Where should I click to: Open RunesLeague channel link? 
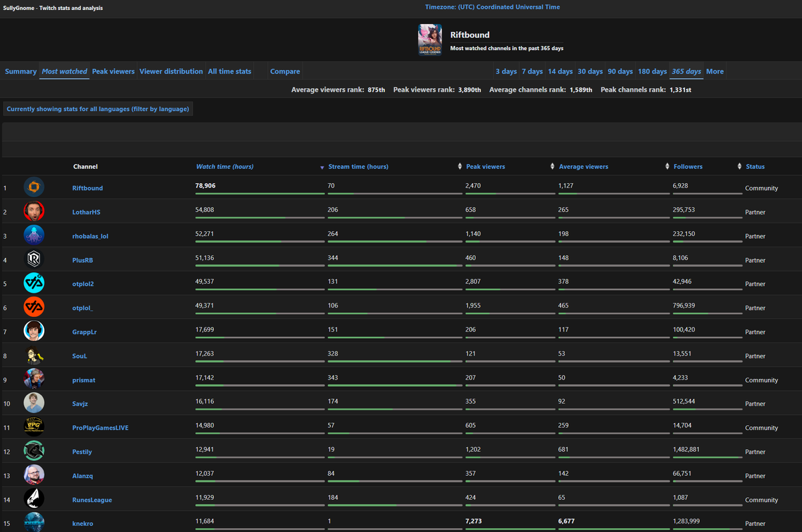pos(92,501)
